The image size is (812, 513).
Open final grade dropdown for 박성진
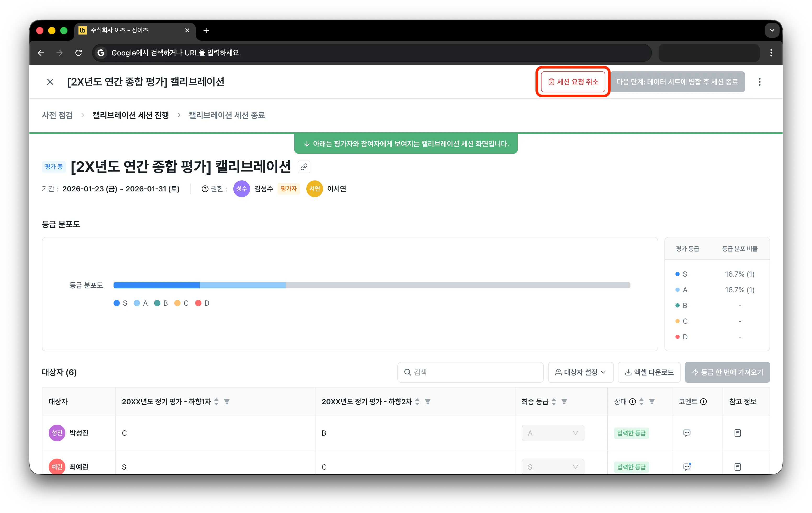click(553, 433)
